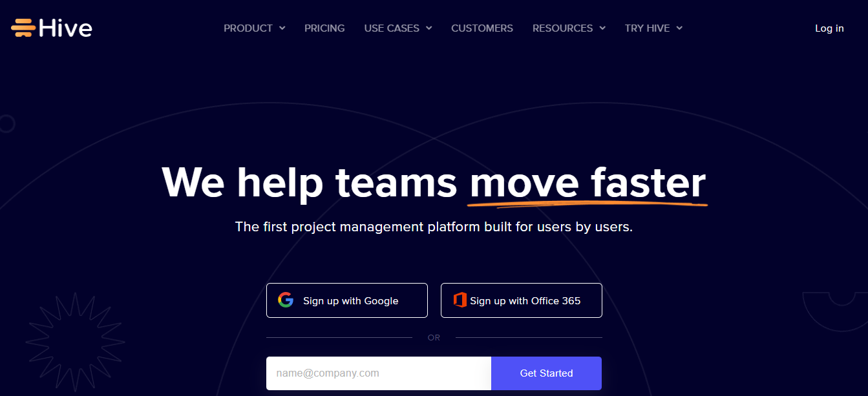This screenshot has height=396, width=868.
Task: Sign up with Google button
Action: (x=347, y=300)
